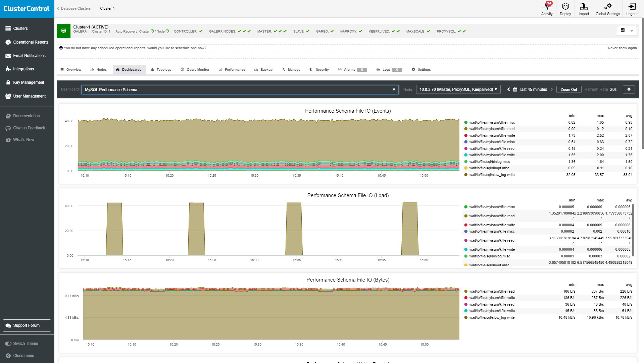Click the ClusterControl logo
Screen dimensions: 644x363
click(x=27, y=9)
